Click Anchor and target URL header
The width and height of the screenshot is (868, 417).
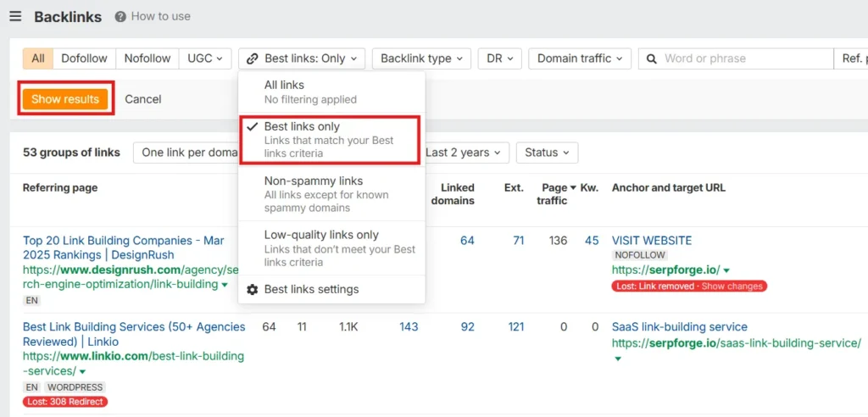point(668,187)
